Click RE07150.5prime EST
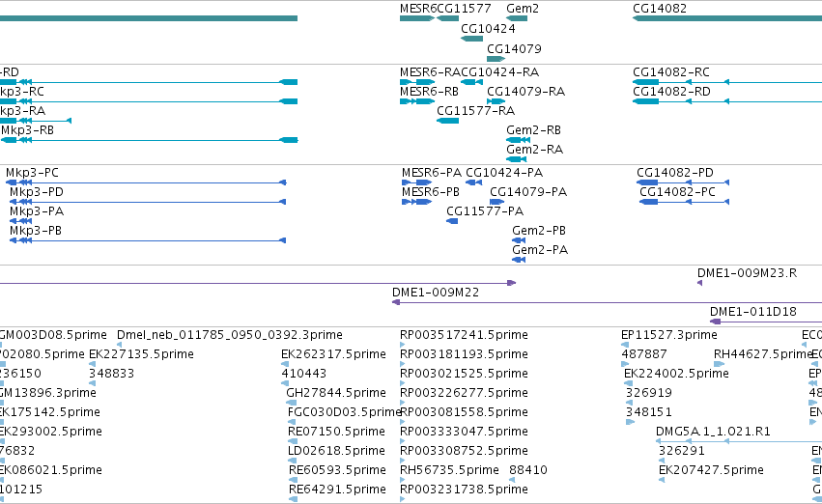 pyautogui.click(x=293, y=441)
